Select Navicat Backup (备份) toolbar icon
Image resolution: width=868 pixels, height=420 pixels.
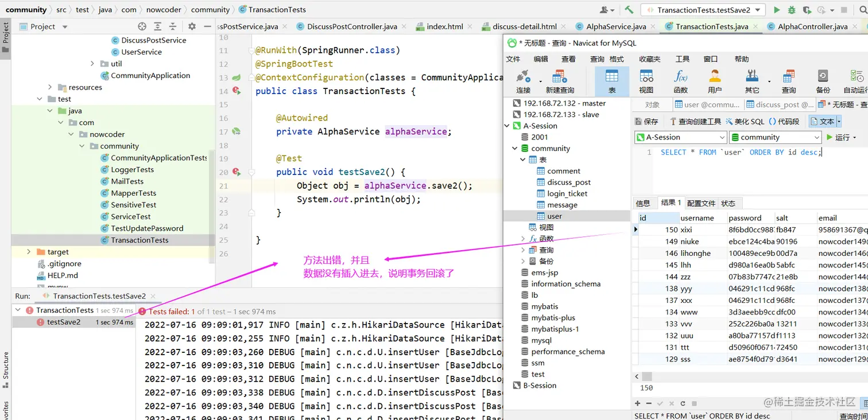pyautogui.click(x=823, y=81)
